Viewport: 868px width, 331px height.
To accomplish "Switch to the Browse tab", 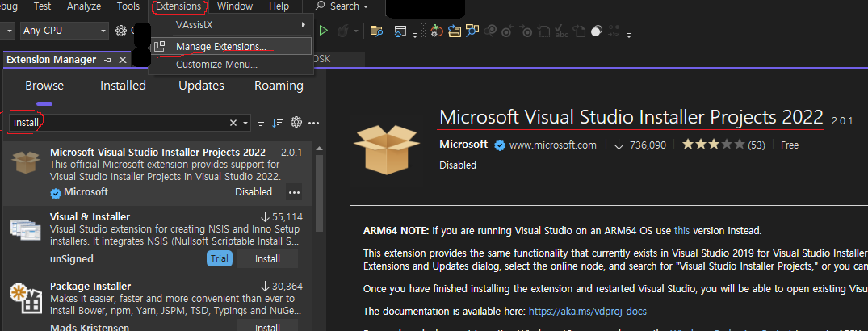I will tap(44, 86).
